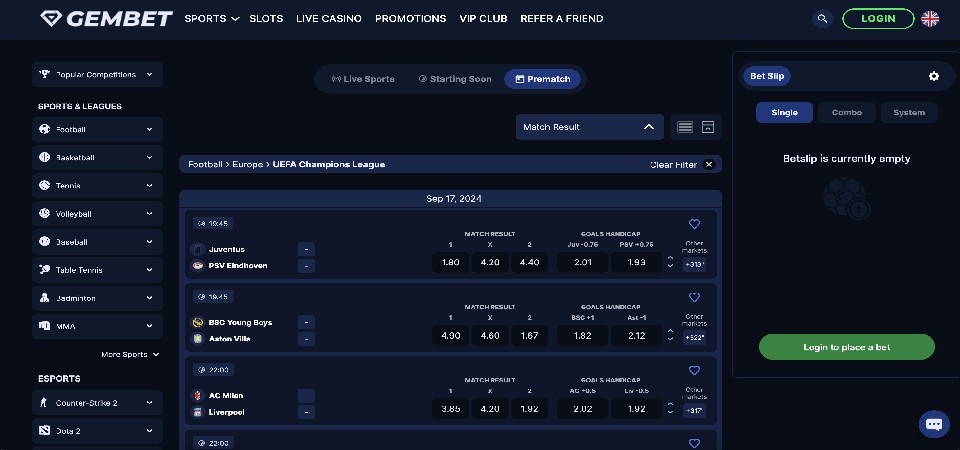Switch to list view layout icon
Image resolution: width=960 pixels, height=450 pixels.
click(685, 127)
